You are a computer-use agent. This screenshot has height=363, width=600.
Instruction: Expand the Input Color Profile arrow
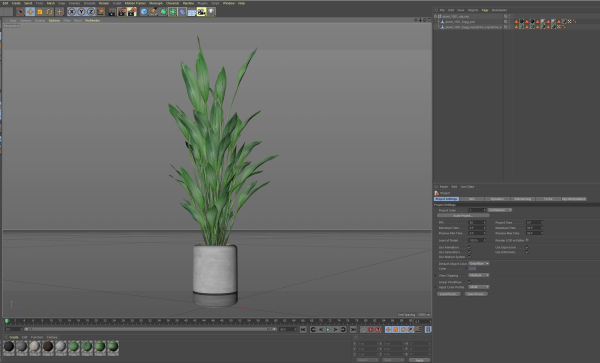click(x=436, y=287)
